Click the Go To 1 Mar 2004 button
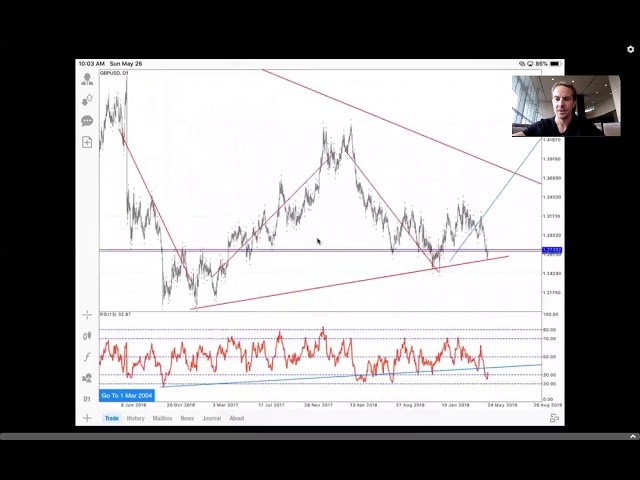The width and height of the screenshot is (640, 480). click(x=127, y=396)
